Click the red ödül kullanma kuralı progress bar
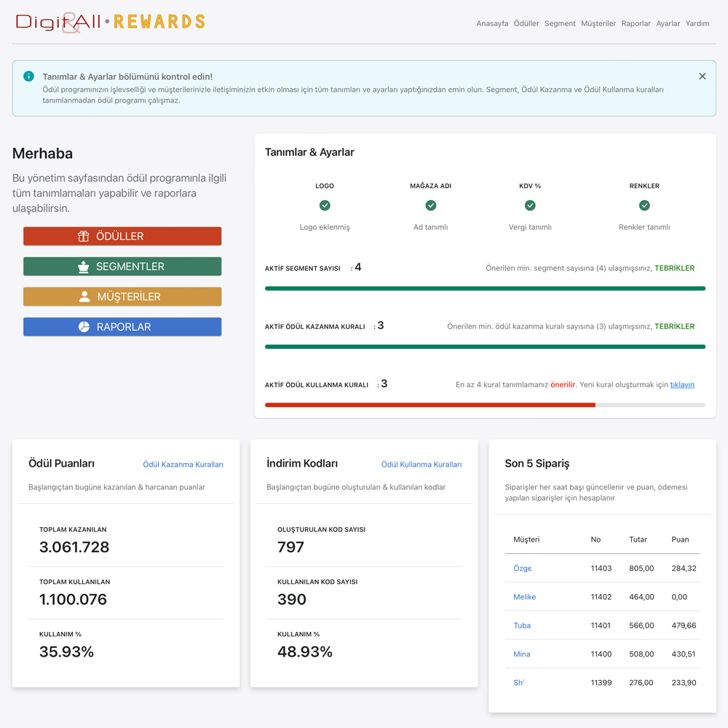The height and width of the screenshot is (728, 728). click(430, 405)
